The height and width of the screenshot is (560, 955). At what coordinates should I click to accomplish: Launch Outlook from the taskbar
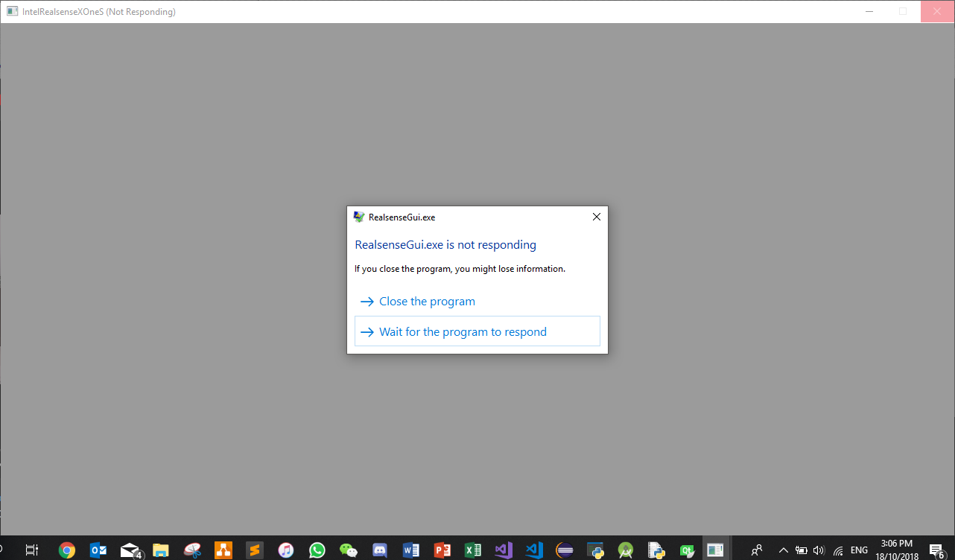click(98, 550)
